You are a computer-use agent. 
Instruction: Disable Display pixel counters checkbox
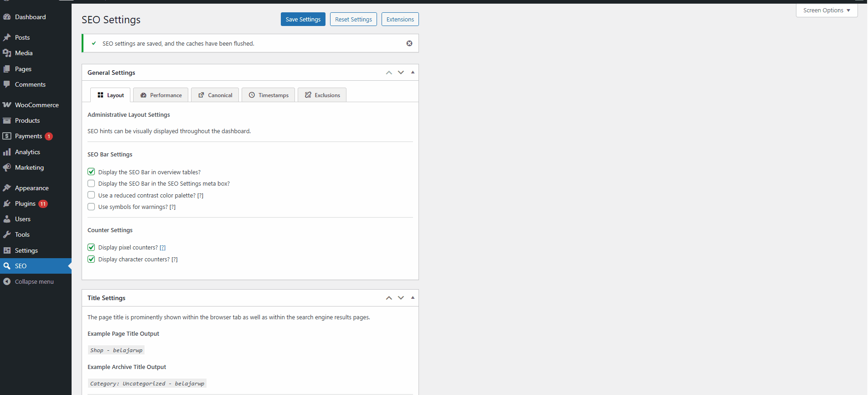(x=91, y=247)
